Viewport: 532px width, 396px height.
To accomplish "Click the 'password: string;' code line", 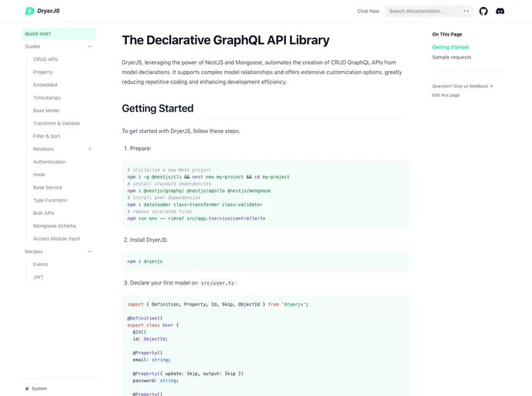I will pos(155,381).
